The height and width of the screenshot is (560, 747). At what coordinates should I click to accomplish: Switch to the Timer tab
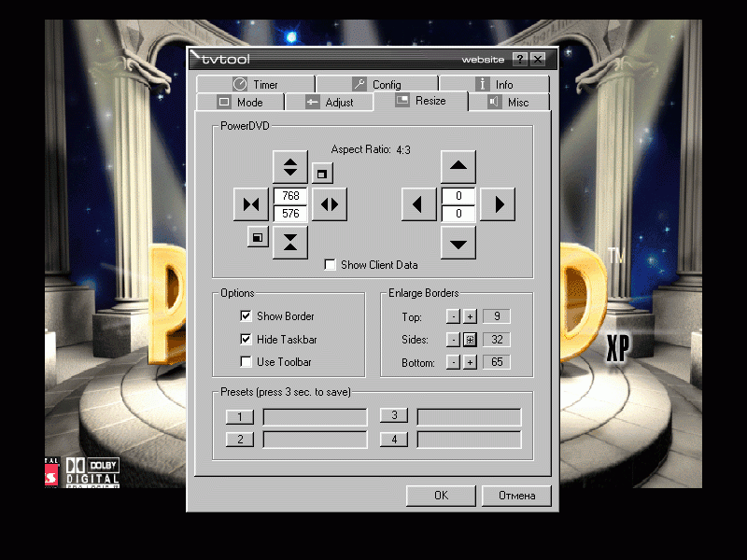[255, 84]
